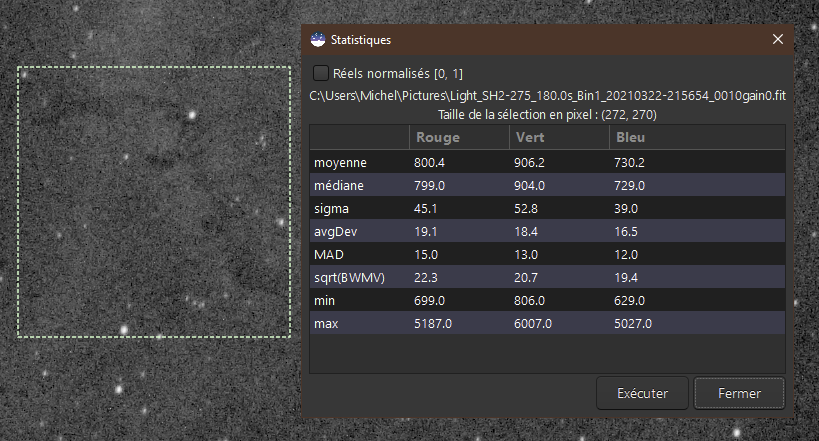Click the Bleu avgDev value 16.5
The width and height of the screenshot is (819, 441).
pos(626,231)
